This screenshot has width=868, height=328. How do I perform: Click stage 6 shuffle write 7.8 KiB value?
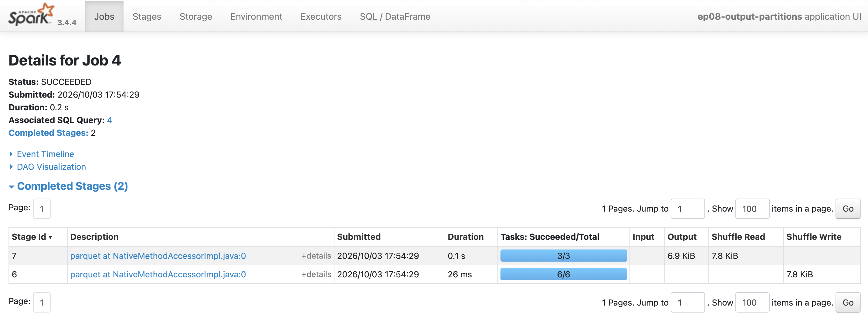(800, 275)
